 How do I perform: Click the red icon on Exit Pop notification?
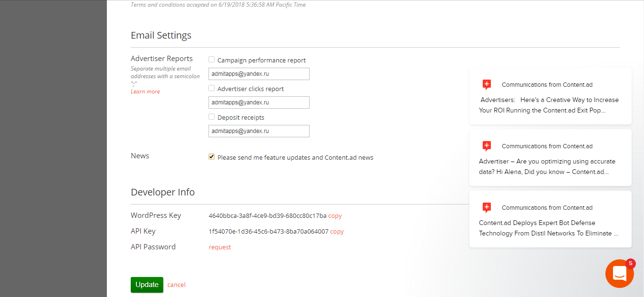[487, 85]
